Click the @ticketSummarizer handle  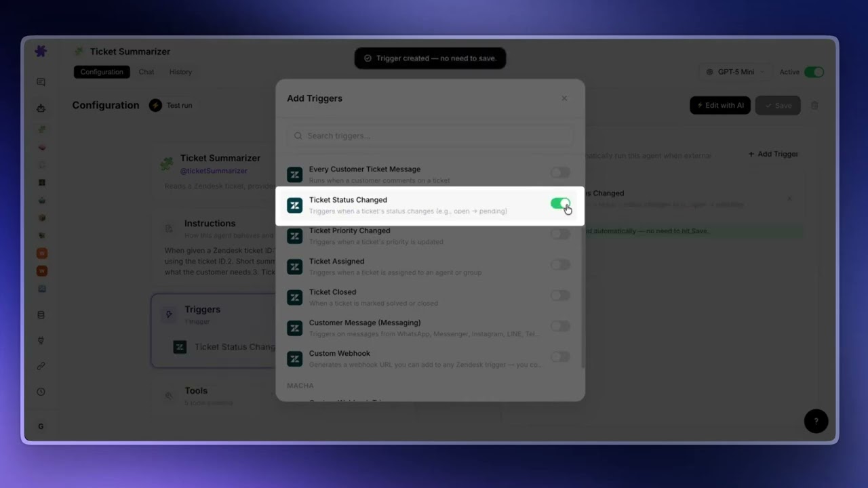tap(214, 171)
